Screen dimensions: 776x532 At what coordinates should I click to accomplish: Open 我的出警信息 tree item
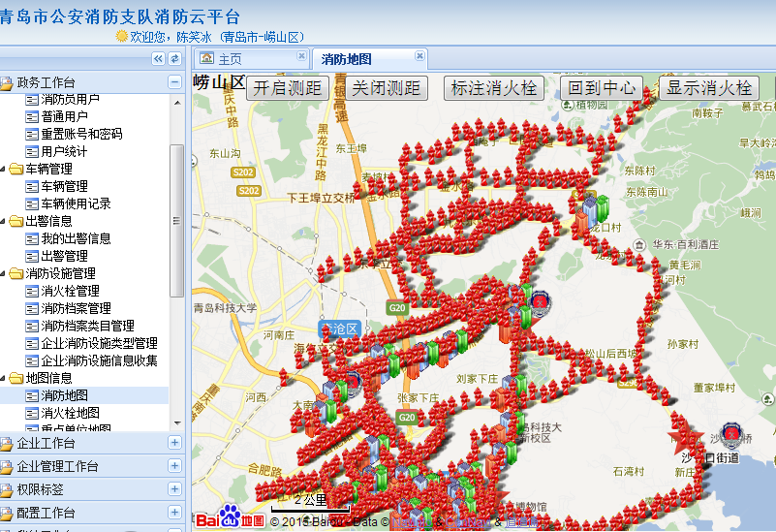click(x=76, y=238)
